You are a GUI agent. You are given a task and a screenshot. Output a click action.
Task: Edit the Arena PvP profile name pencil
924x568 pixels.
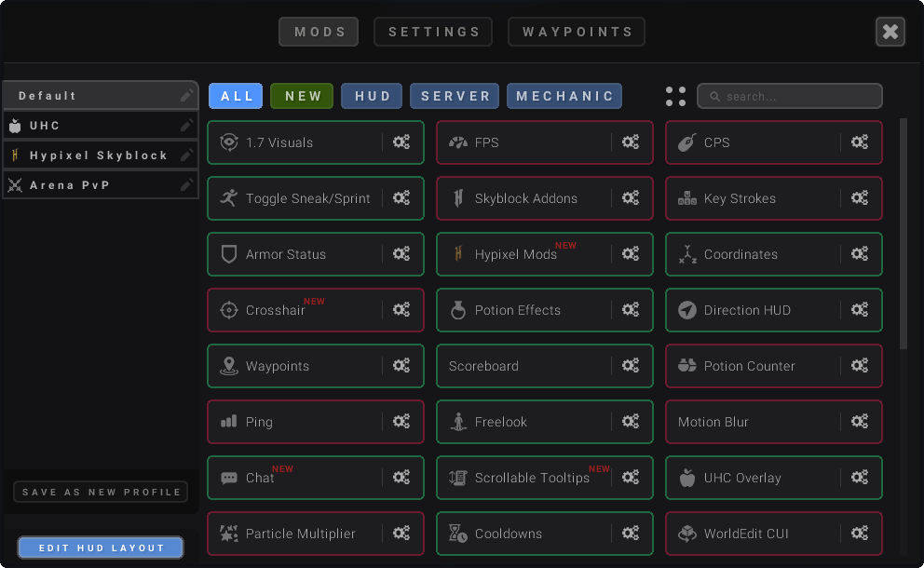click(x=186, y=185)
